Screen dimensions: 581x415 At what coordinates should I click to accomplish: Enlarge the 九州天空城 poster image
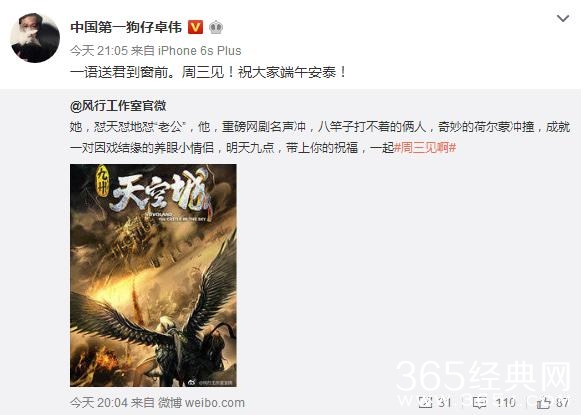(153, 275)
